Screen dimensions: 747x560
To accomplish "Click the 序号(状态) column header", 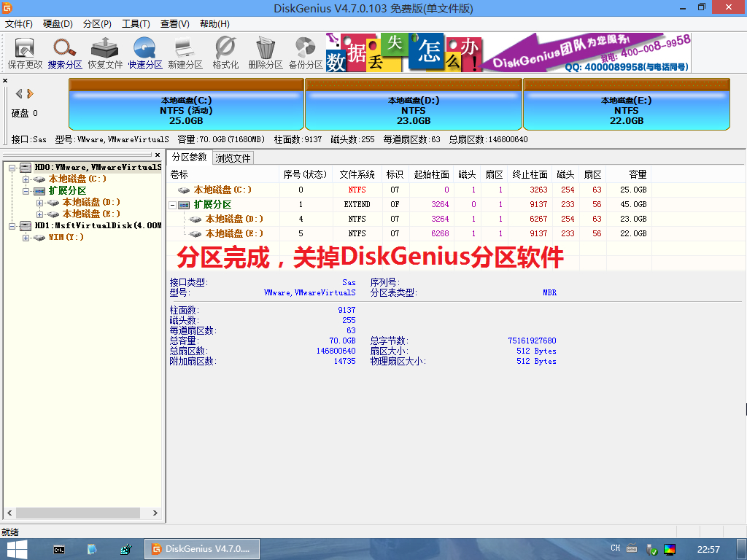I will click(x=306, y=174).
